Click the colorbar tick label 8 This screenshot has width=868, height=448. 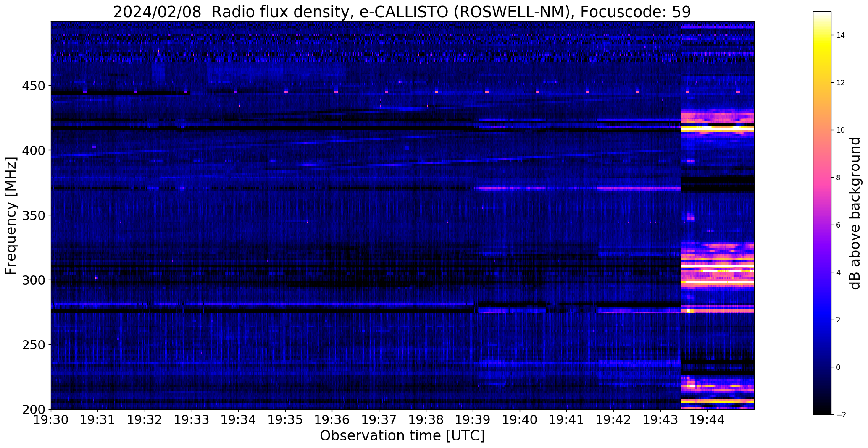tap(839, 178)
